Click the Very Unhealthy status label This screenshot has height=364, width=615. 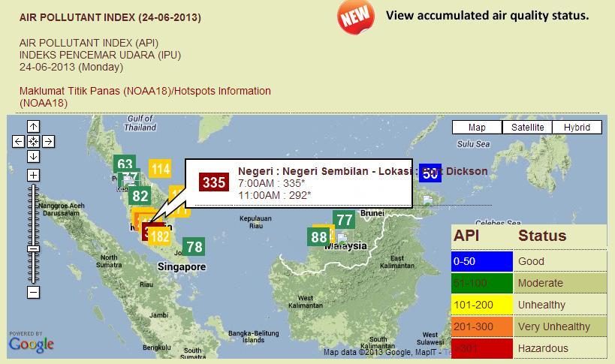click(554, 326)
